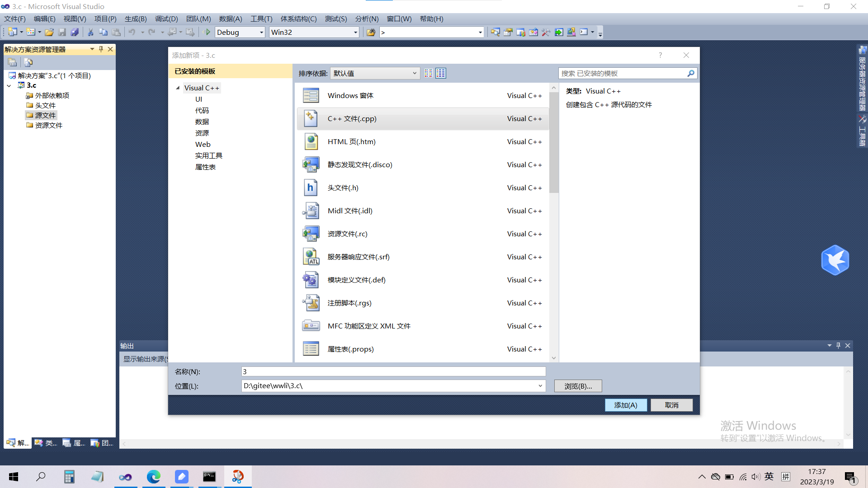The height and width of the screenshot is (488, 868).
Task: Click the Save All toolbar icon
Action: [75, 32]
